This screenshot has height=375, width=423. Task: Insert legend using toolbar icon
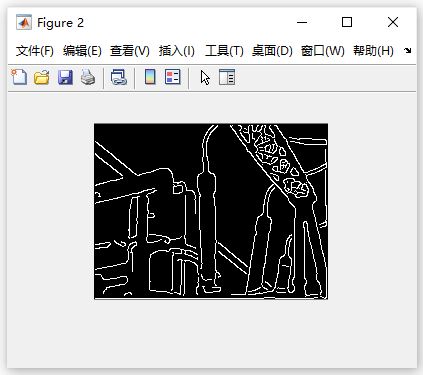pyautogui.click(x=173, y=77)
